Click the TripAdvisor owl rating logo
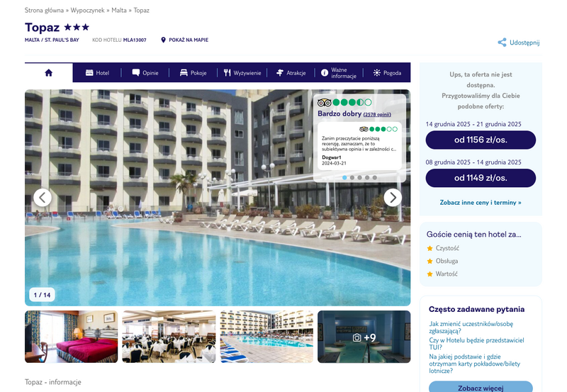 (x=324, y=102)
